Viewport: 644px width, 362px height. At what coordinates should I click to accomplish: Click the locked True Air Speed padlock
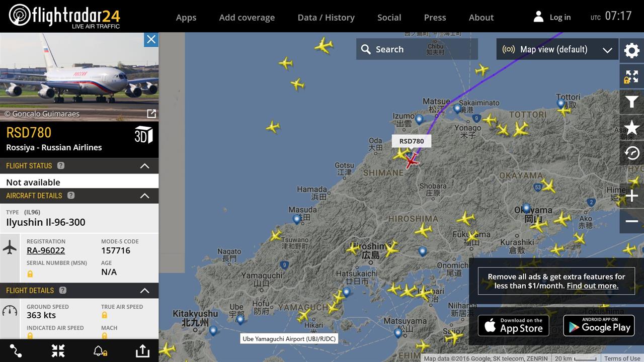(105, 315)
